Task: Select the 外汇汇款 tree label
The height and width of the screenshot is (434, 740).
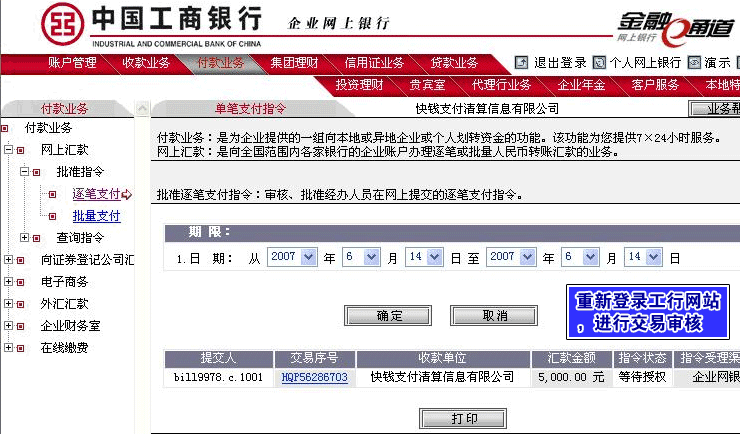Action: coord(65,304)
